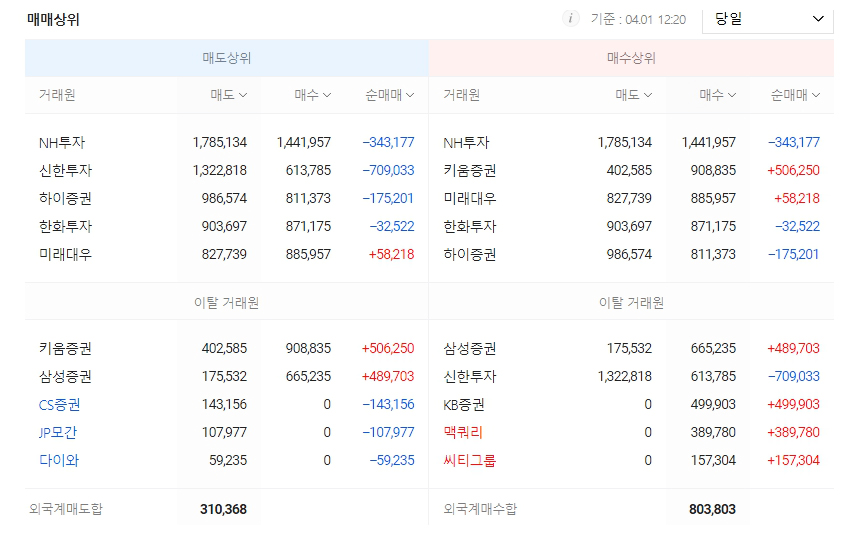The width and height of the screenshot is (854, 535).
Task: Select 삼성증권 in 매수상위 이탈 거래원 list
Action: (469, 349)
